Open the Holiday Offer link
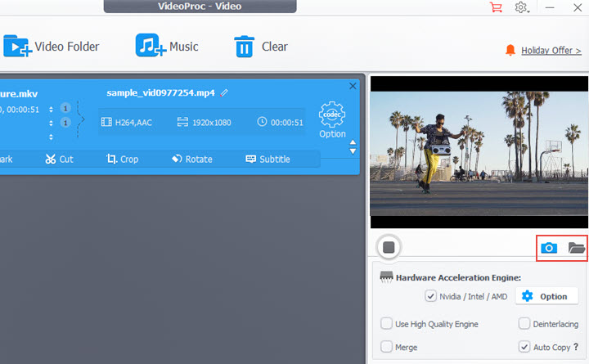This screenshot has width=589, height=364. pyautogui.click(x=551, y=51)
